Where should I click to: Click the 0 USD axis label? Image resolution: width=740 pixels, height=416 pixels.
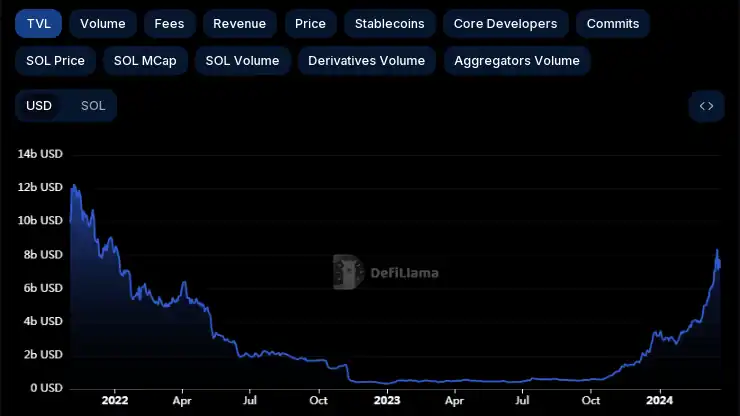(47, 388)
